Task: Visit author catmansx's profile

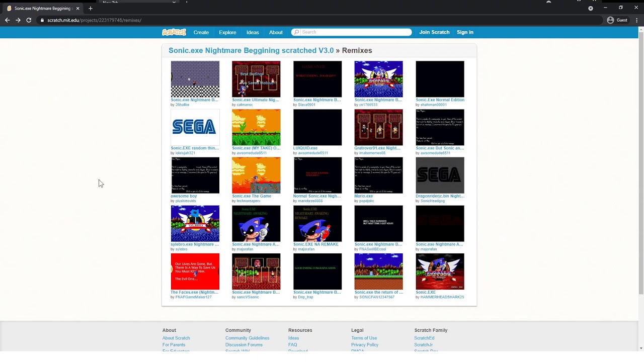Action: point(245,105)
